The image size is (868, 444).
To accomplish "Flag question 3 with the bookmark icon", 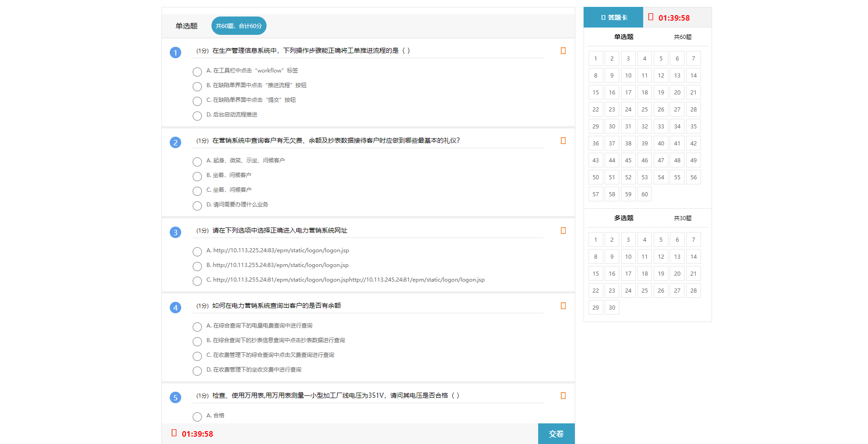I will click(563, 231).
